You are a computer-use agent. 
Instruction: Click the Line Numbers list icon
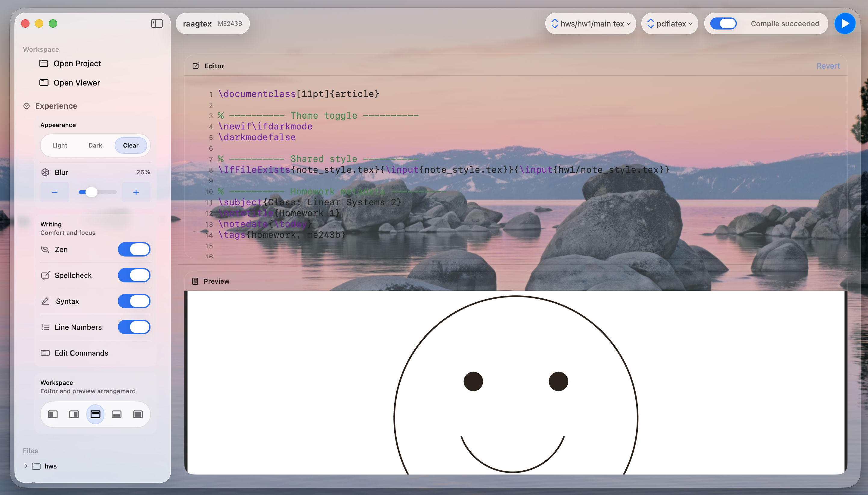(45, 327)
